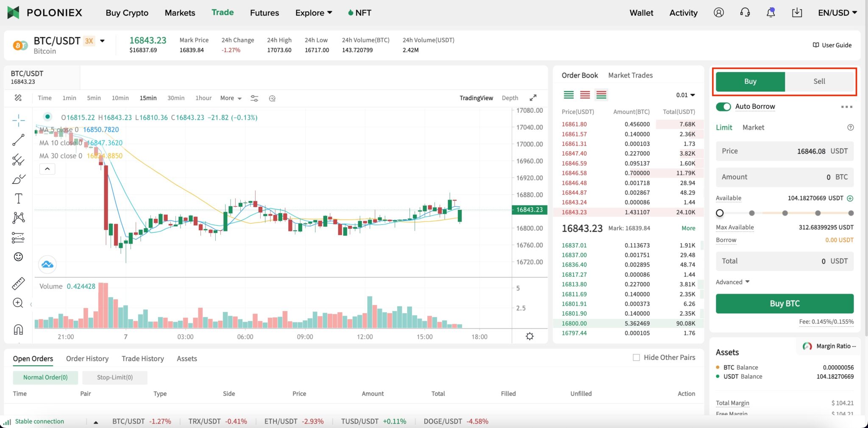
Task: Open the notifications bell icon
Action: click(771, 13)
